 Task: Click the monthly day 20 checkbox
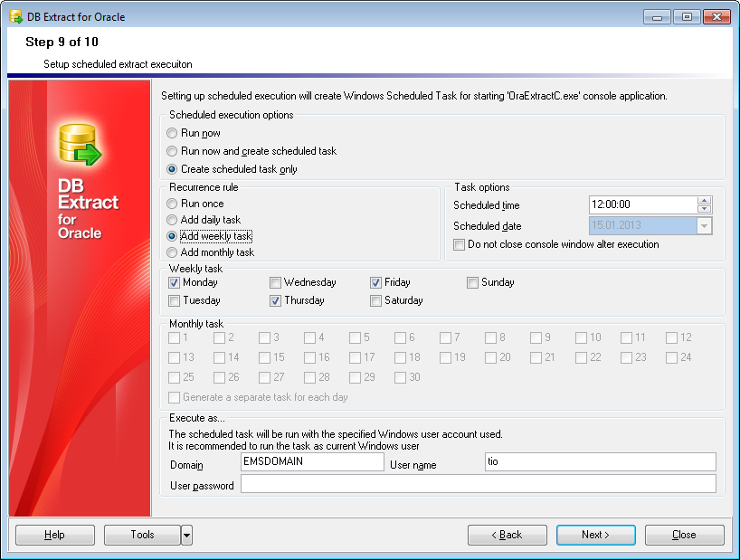coord(490,357)
